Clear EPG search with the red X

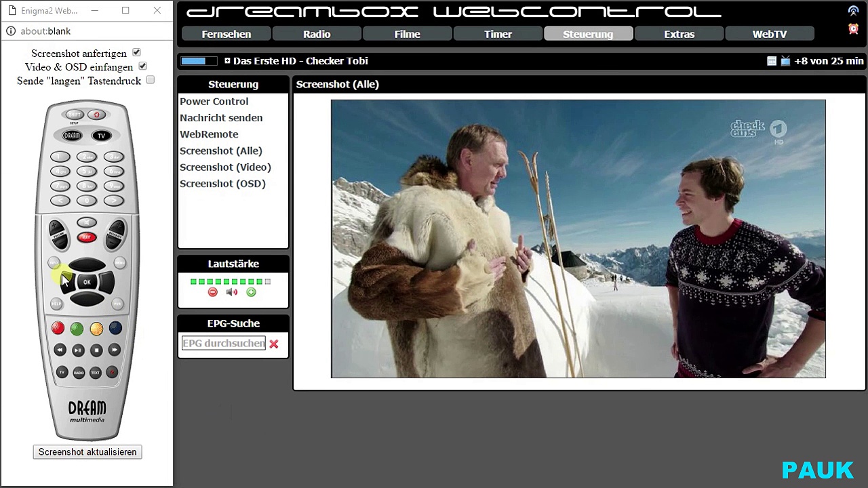pyautogui.click(x=273, y=344)
